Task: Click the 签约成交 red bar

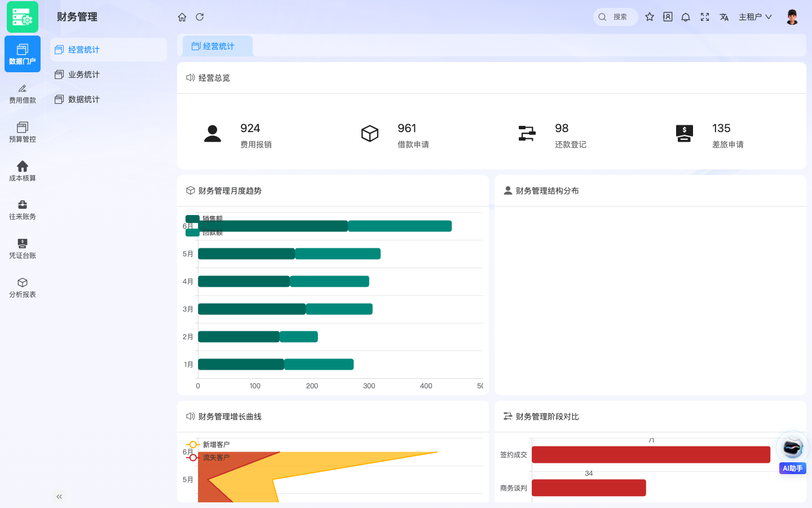Action: point(651,454)
